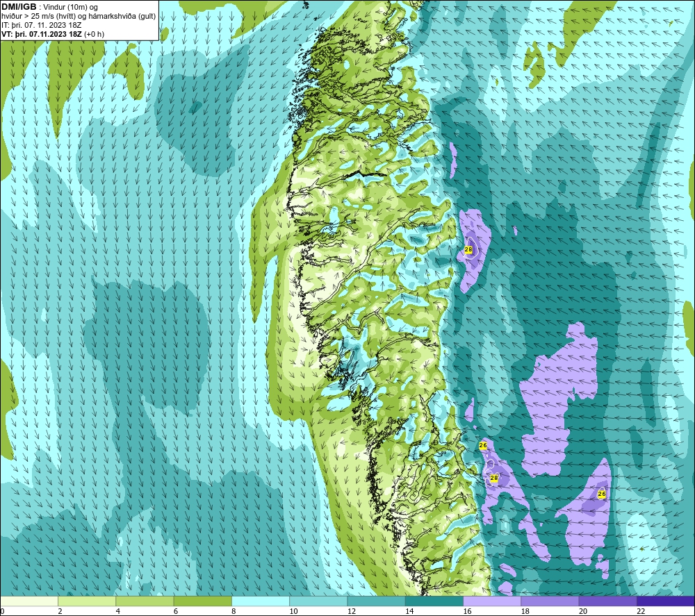Click the DMI/IGB title text
Image resolution: width=695 pixels, height=616 pixels.
pyautogui.click(x=19, y=7)
